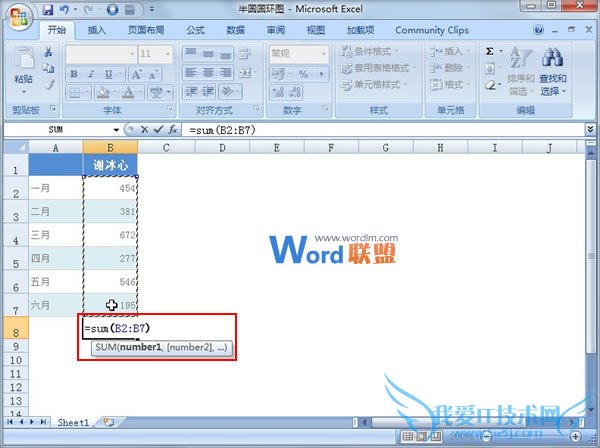The image size is (600, 448).
Task: Paste using the clipboard icon
Action: pyautogui.click(x=24, y=59)
